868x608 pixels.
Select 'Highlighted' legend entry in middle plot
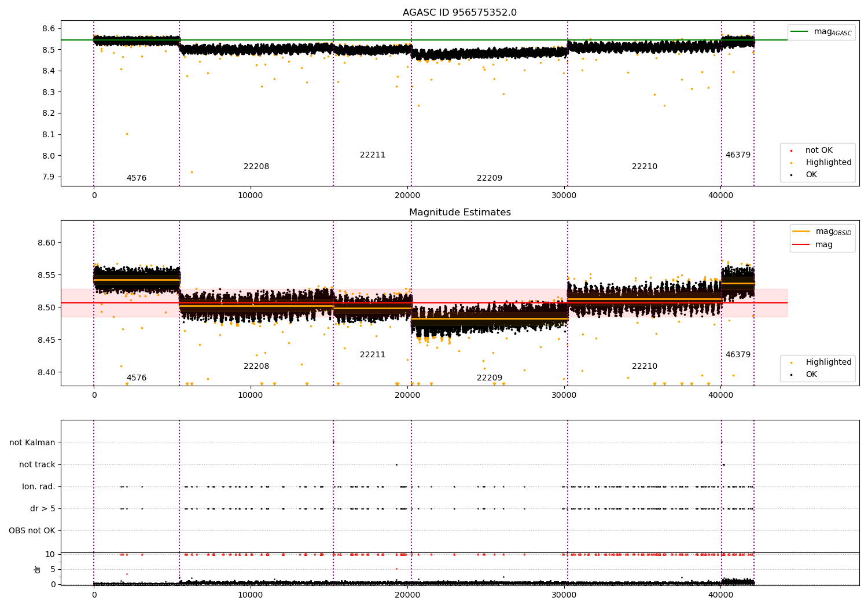[829, 362]
